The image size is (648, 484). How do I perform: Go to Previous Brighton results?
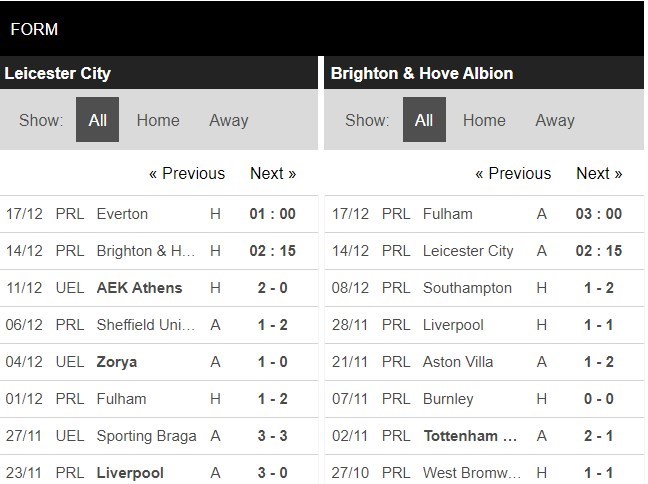tap(513, 173)
